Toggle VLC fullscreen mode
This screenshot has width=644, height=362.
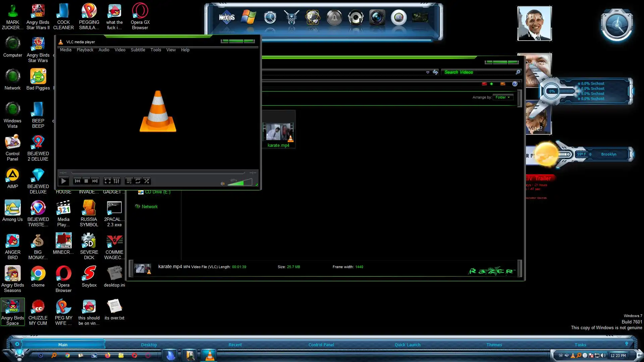coord(107,181)
